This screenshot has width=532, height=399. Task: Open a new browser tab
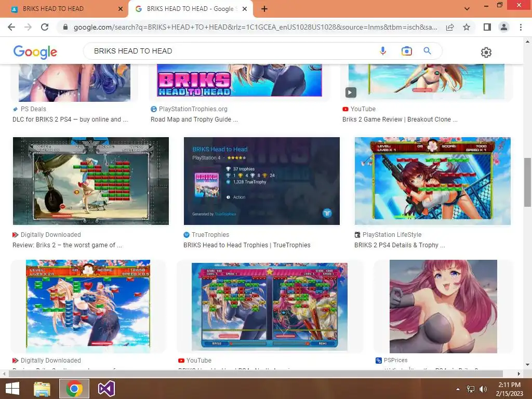tap(264, 9)
